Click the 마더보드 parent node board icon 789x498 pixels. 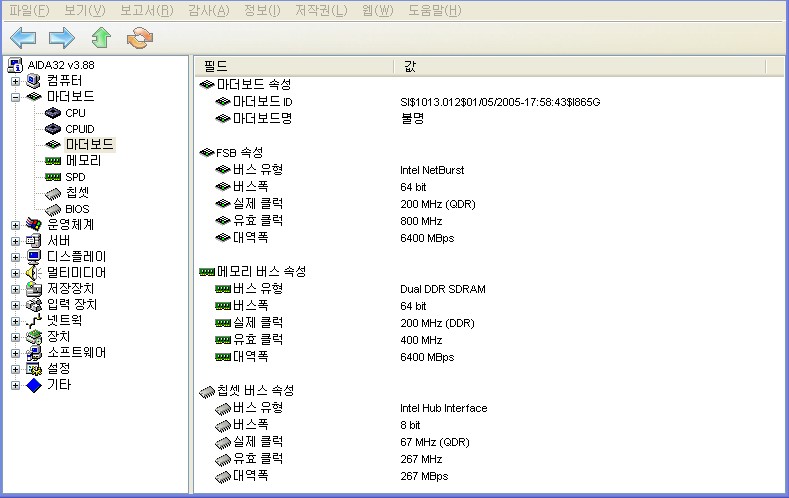[x=33, y=97]
